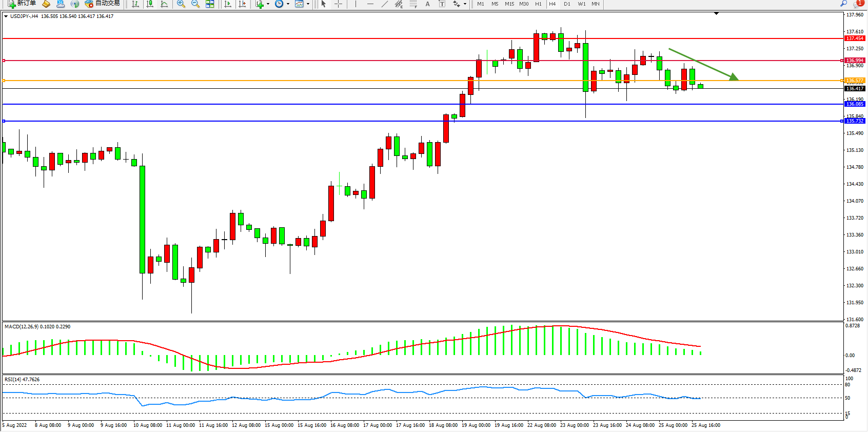
Task: Open the chart templates dropdown arrow
Action: [308, 4]
